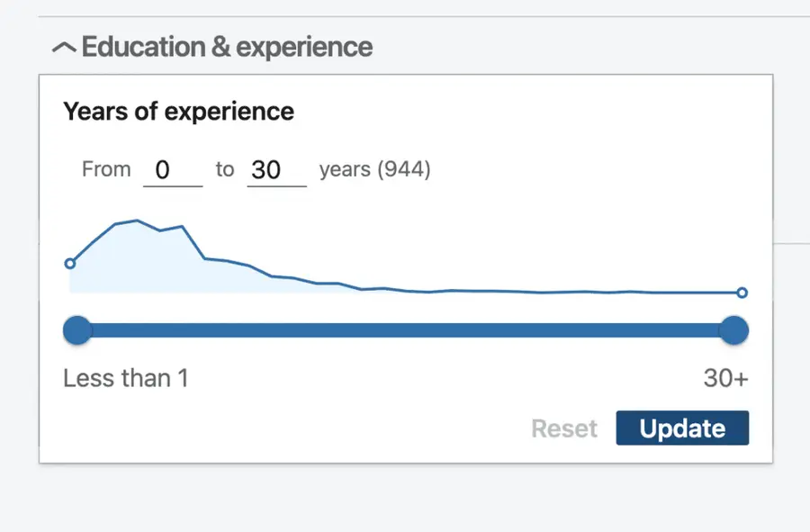Select the From years input field
The height and width of the screenshot is (532, 810).
(173, 169)
